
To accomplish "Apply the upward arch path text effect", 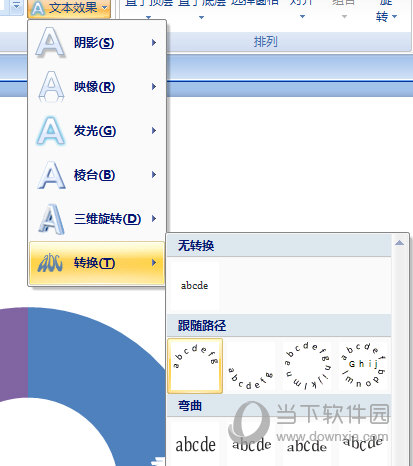I will point(195,366).
